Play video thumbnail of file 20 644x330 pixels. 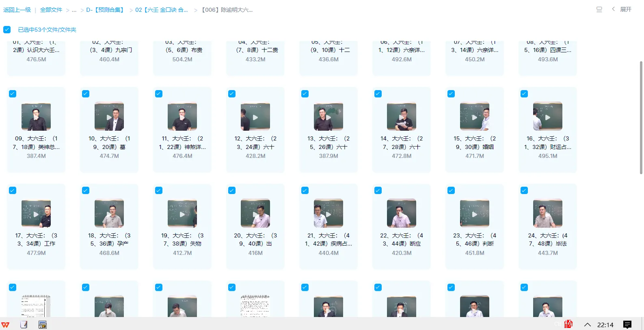255,214
